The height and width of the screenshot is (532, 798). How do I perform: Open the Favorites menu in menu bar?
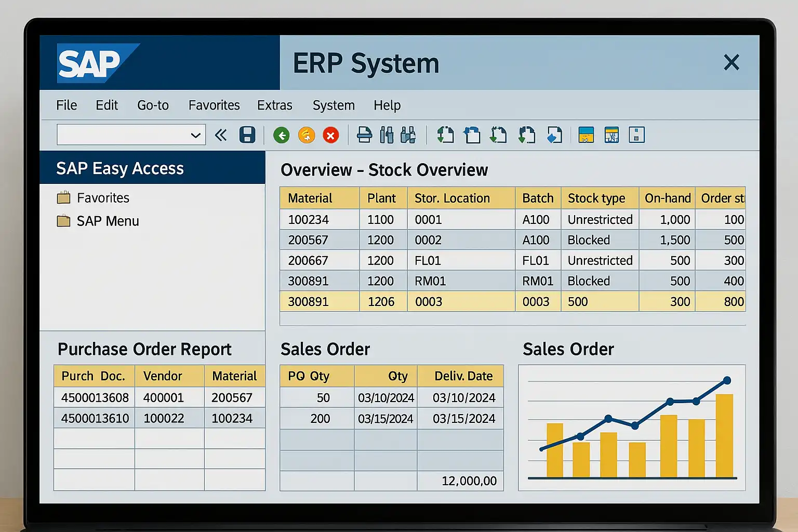214,105
